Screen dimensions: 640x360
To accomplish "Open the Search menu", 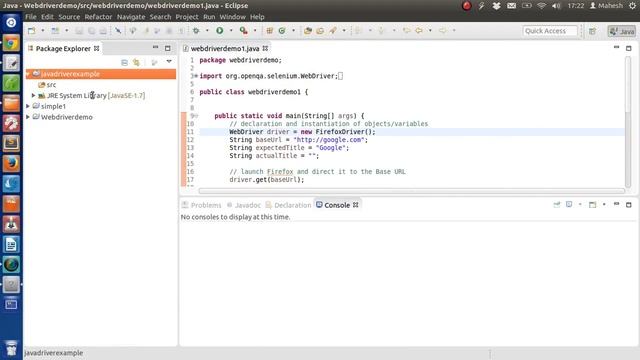I will pos(160,17).
